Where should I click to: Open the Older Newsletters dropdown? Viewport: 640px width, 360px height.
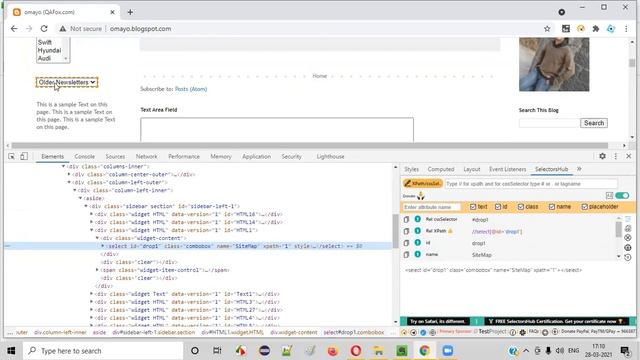pyautogui.click(x=67, y=82)
